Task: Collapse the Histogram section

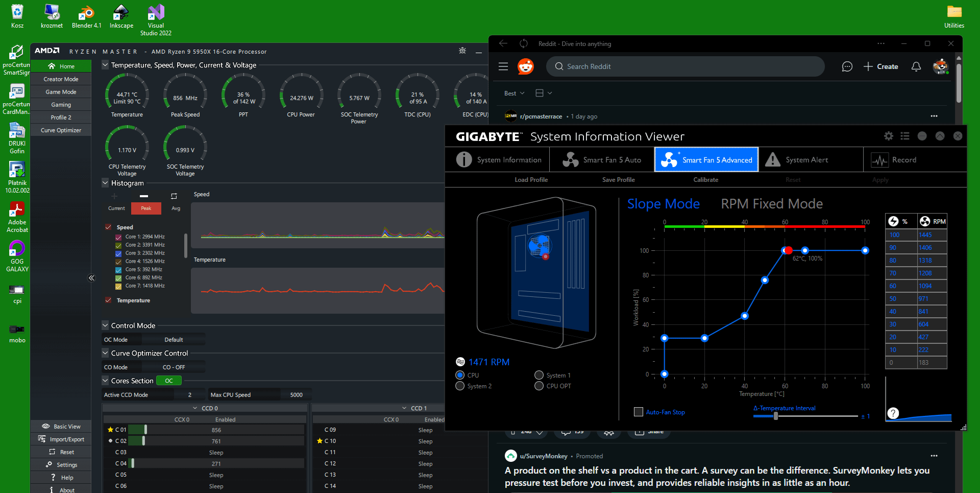Action: (x=105, y=183)
